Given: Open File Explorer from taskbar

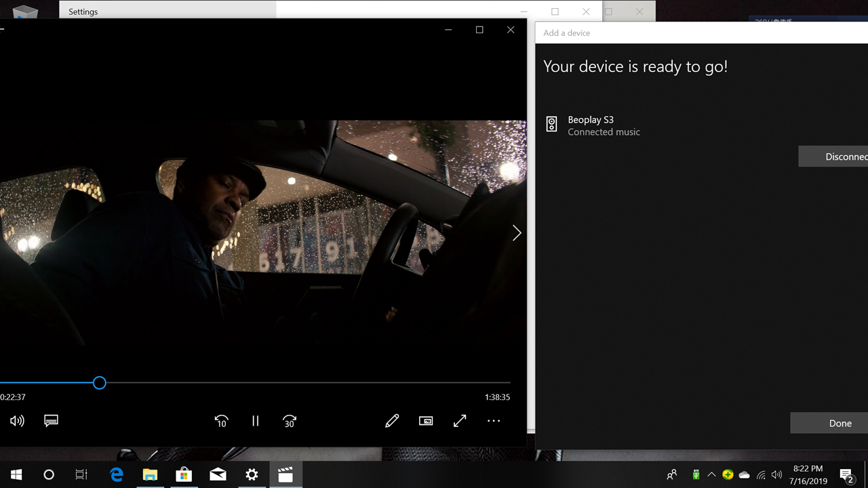Looking at the screenshot, I should (x=150, y=474).
